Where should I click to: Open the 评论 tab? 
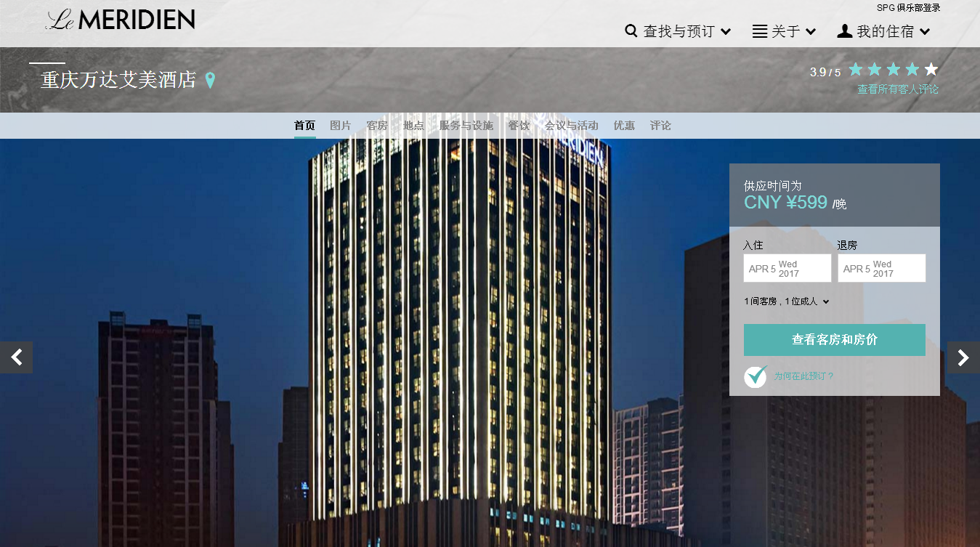[660, 126]
